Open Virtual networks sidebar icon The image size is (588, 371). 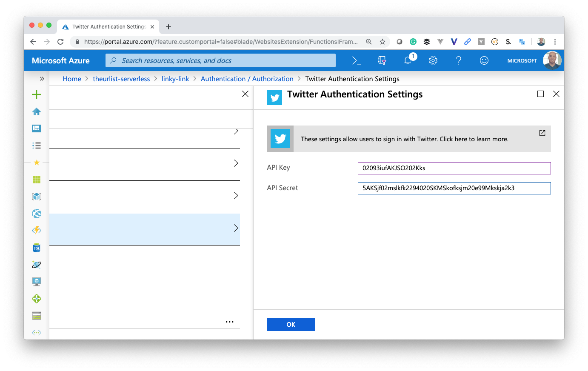pos(37,333)
